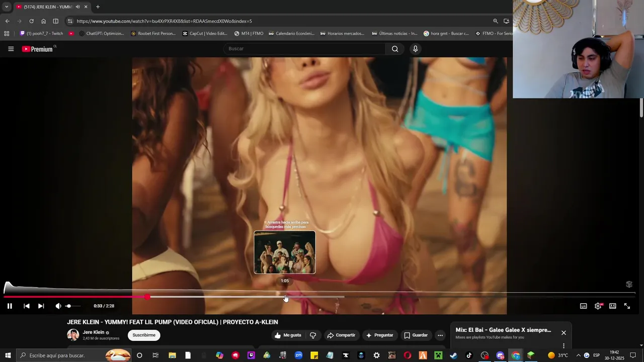Screen dimensions: 644x362
Task: Pause the video playback
Action: tap(10, 306)
